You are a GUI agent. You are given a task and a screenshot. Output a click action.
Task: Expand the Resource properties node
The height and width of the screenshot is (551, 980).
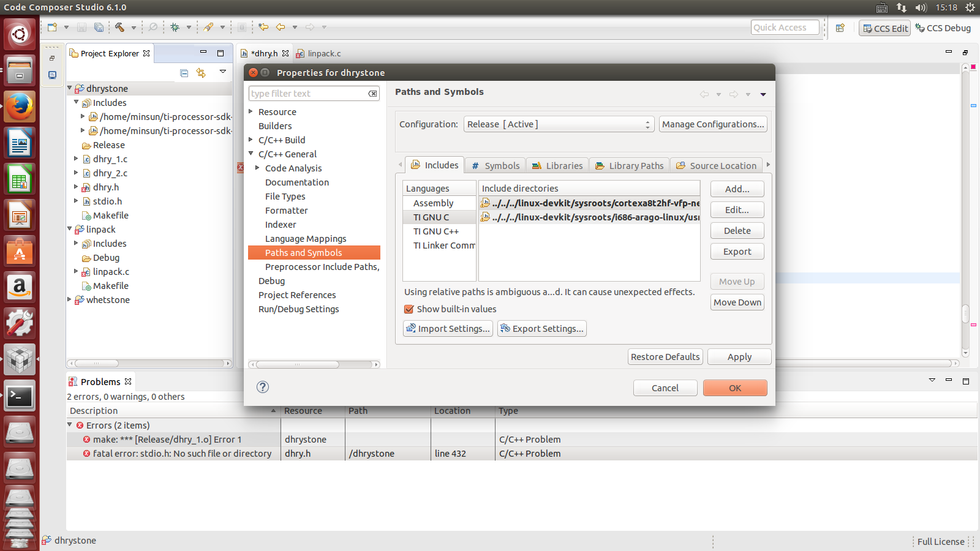(x=251, y=111)
